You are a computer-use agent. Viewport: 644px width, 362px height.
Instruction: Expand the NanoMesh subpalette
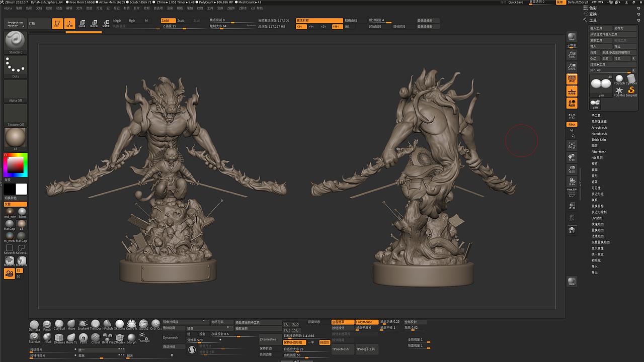point(599,134)
